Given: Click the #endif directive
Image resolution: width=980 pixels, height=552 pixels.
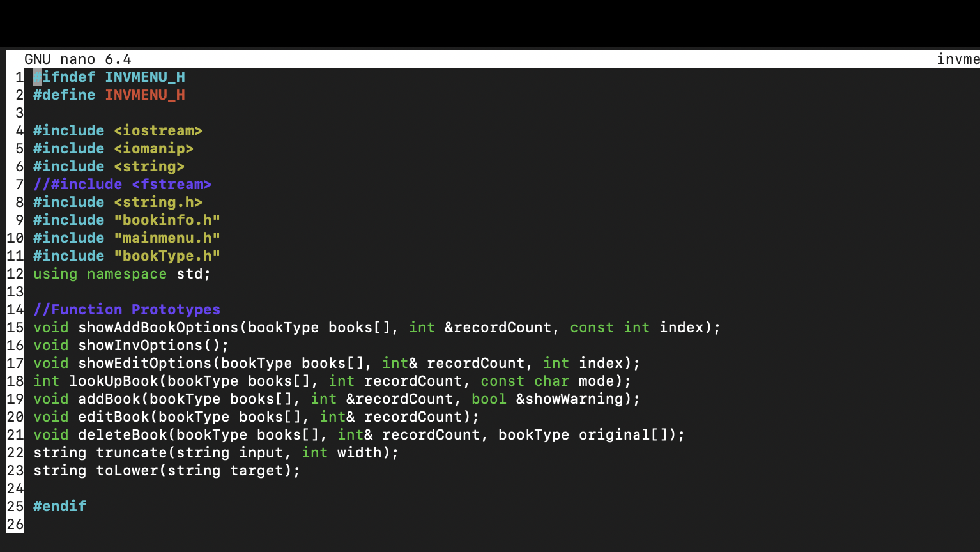Looking at the screenshot, I should 59,506.
